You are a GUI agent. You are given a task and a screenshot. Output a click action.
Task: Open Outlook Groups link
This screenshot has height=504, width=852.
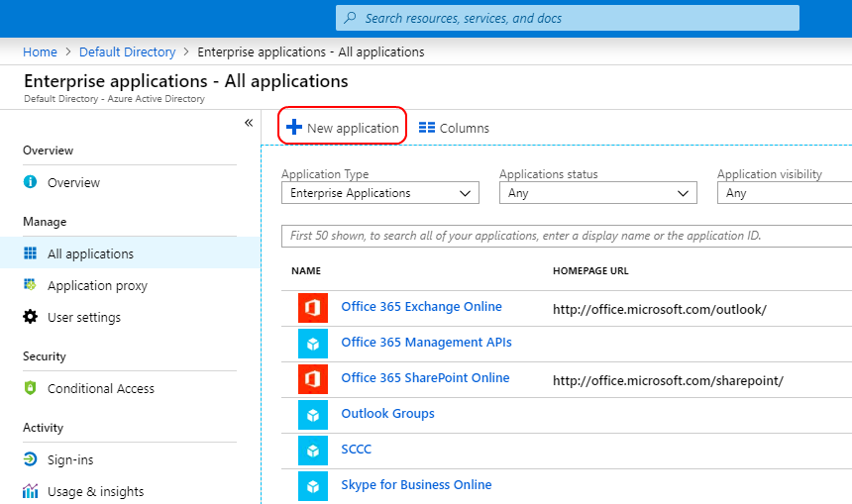[387, 413]
